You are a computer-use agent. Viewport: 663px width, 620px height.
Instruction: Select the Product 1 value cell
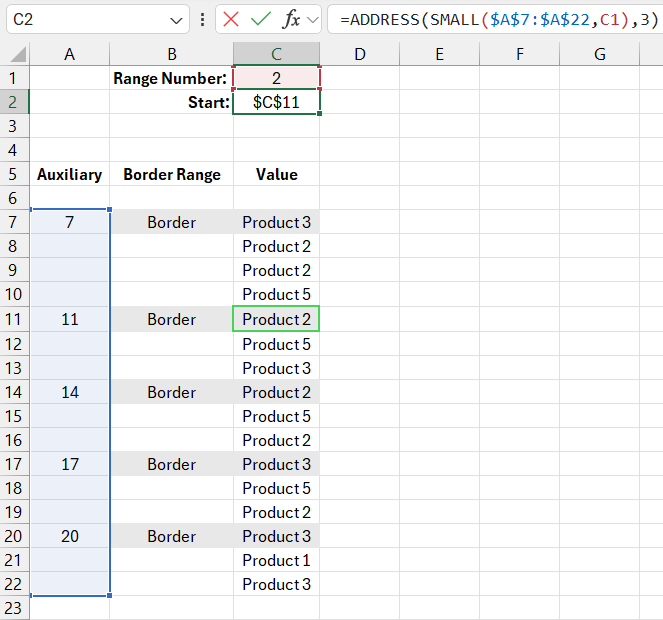pos(276,560)
